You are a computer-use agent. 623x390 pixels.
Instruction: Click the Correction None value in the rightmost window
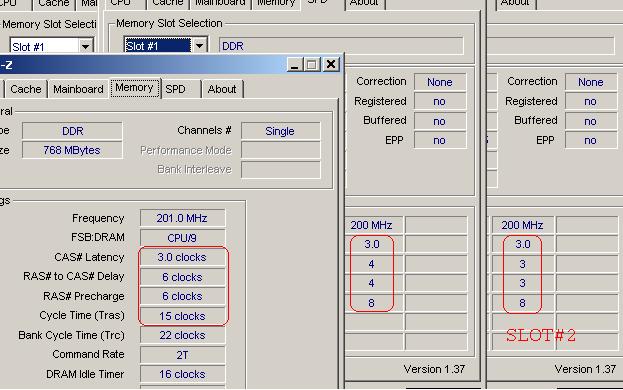pyautogui.click(x=590, y=82)
